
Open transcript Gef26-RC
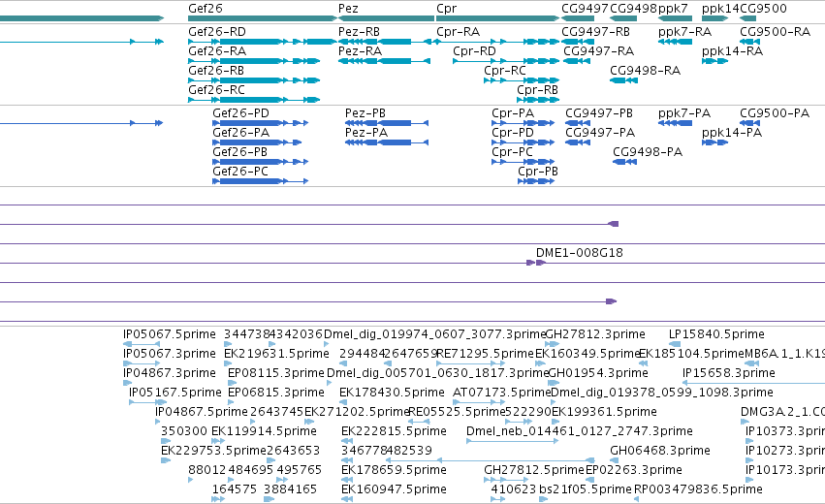click(x=216, y=90)
